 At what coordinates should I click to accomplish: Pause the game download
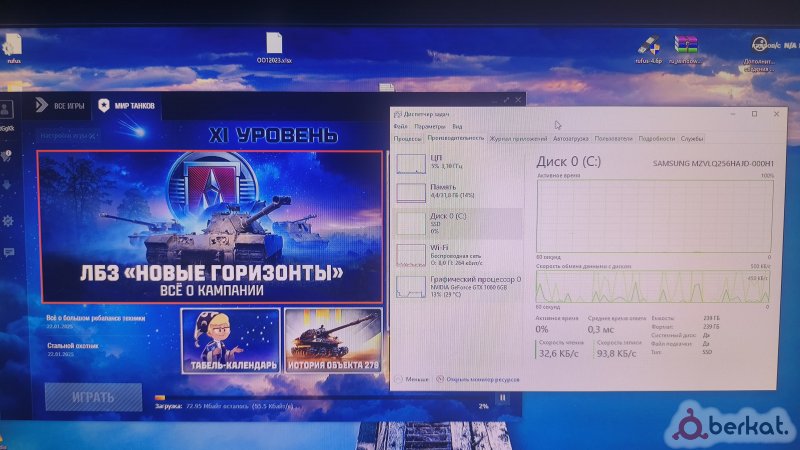pyautogui.click(x=503, y=397)
